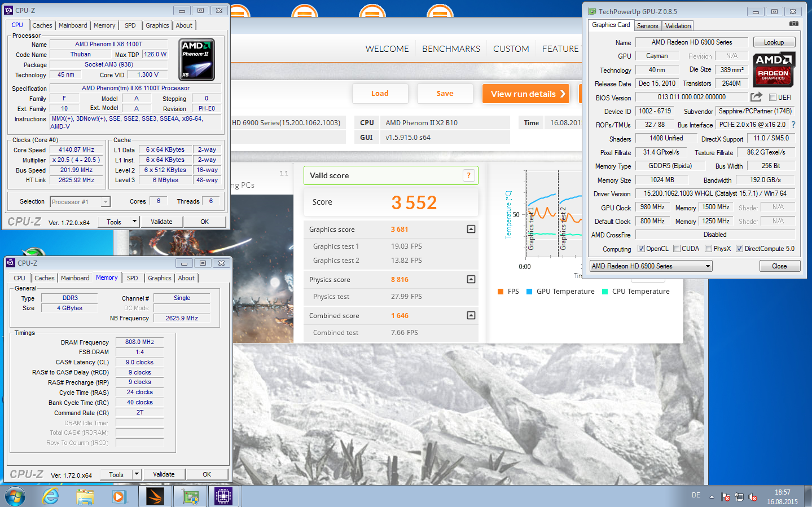Click the Load button in 3DMark
The image size is (812, 507).
(380, 94)
